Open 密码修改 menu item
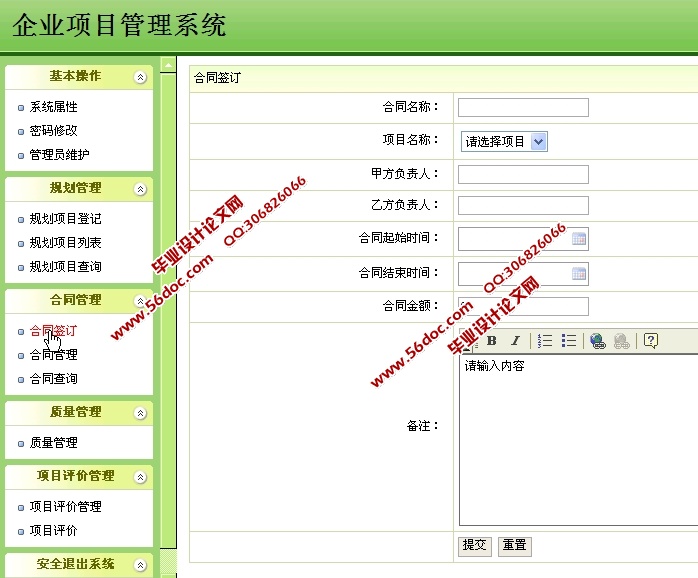Viewport: 698px width, 578px height. tap(53, 130)
